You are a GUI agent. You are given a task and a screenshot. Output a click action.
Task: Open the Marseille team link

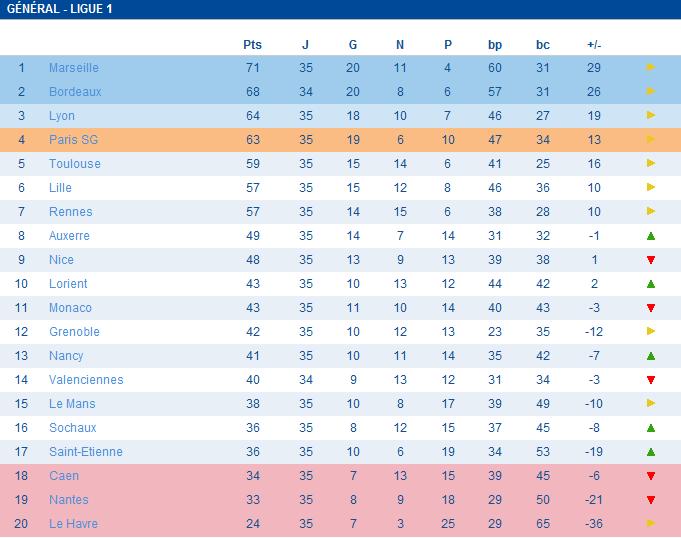pyautogui.click(x=74, y=68)
